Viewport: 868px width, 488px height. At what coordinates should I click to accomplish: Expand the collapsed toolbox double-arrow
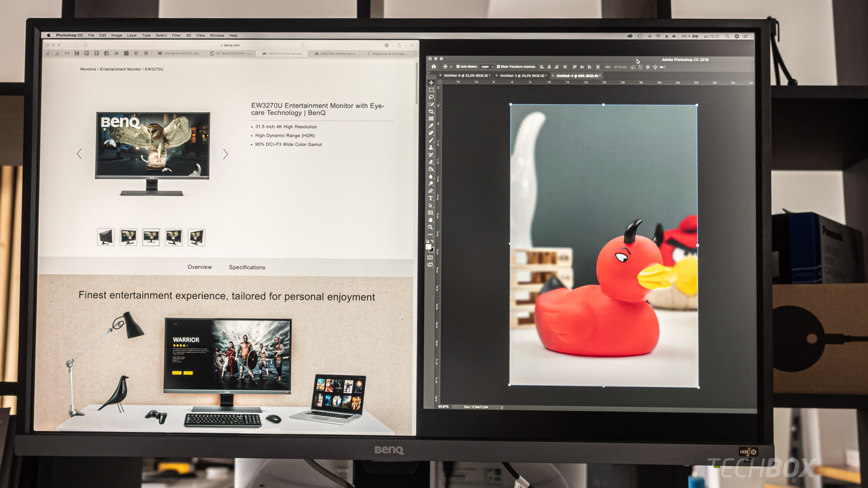coord(429,73)
